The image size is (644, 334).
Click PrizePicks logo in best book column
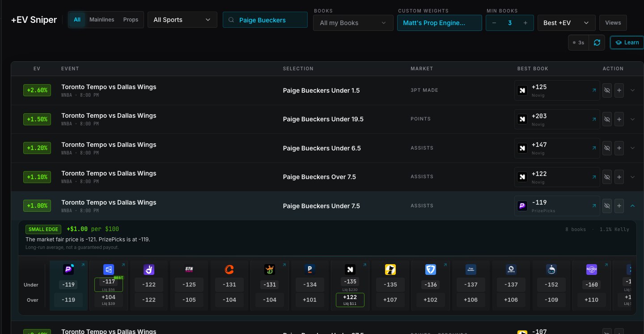coord(522,206)
